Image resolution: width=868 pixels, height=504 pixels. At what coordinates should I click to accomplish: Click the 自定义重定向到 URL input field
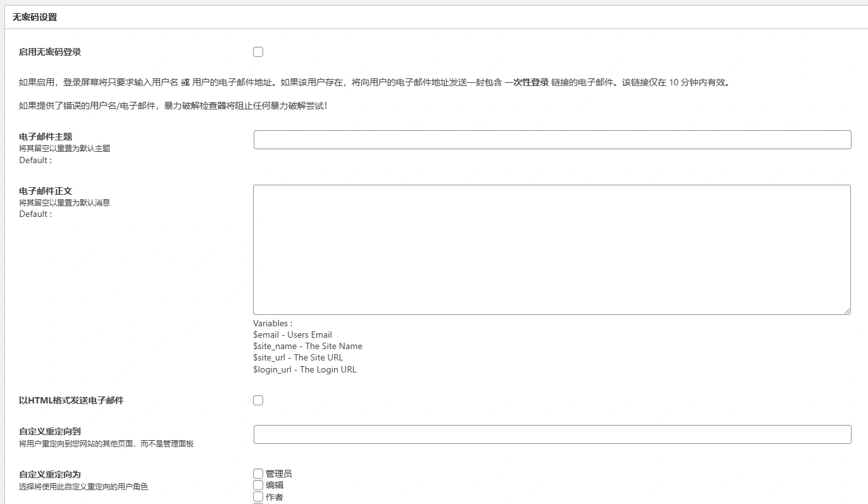(552, 434)
